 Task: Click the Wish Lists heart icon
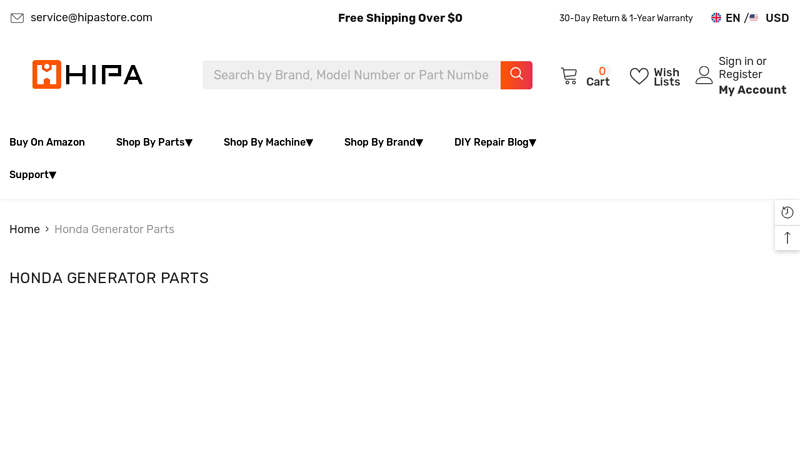point(639,77)
